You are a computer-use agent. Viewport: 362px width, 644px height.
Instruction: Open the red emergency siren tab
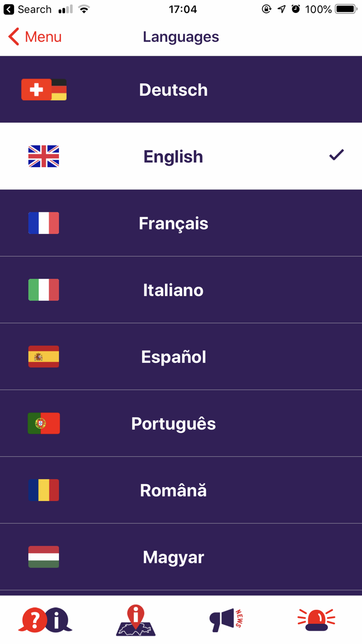pyautogui.click(x=316, y=620)
